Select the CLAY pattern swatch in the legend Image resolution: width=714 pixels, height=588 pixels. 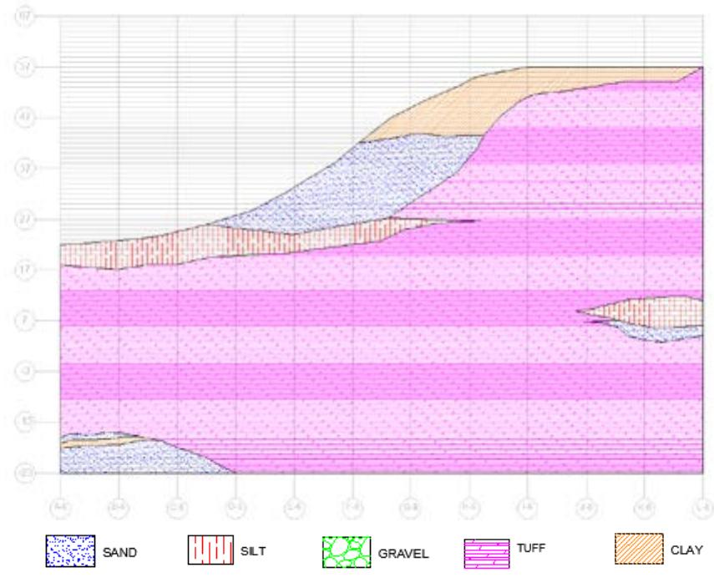tap(640, 549)
